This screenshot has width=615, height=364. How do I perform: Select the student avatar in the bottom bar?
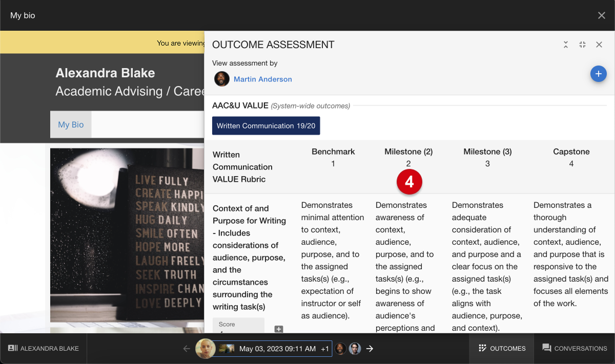(206, 349)
